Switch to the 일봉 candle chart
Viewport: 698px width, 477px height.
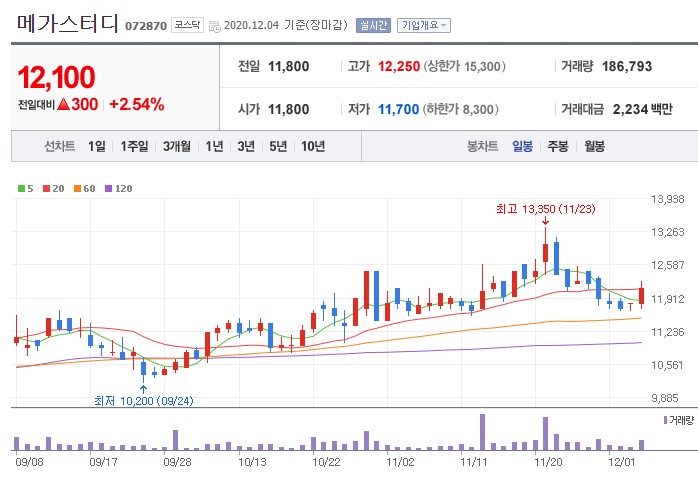[x=522, y=146]
